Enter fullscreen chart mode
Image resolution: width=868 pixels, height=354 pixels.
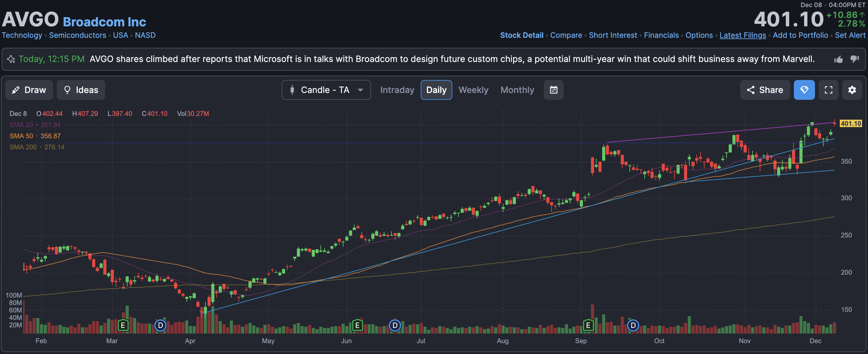828,90
